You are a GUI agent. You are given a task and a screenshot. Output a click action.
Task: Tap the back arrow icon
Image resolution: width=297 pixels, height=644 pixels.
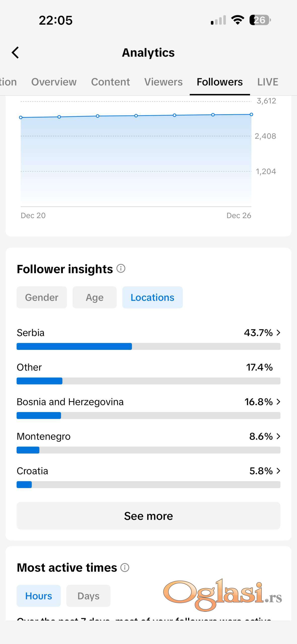[x=15, y=53]
